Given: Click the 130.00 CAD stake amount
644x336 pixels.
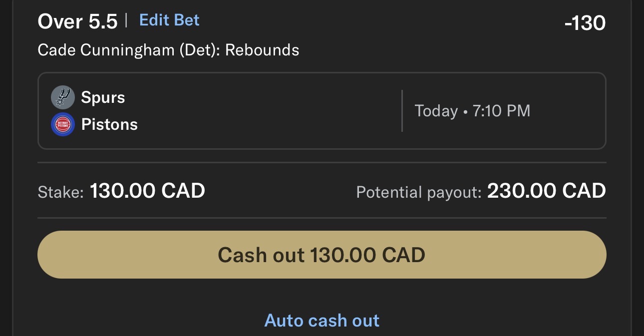Looking at the screenshot, I should [x=147, y=191].
